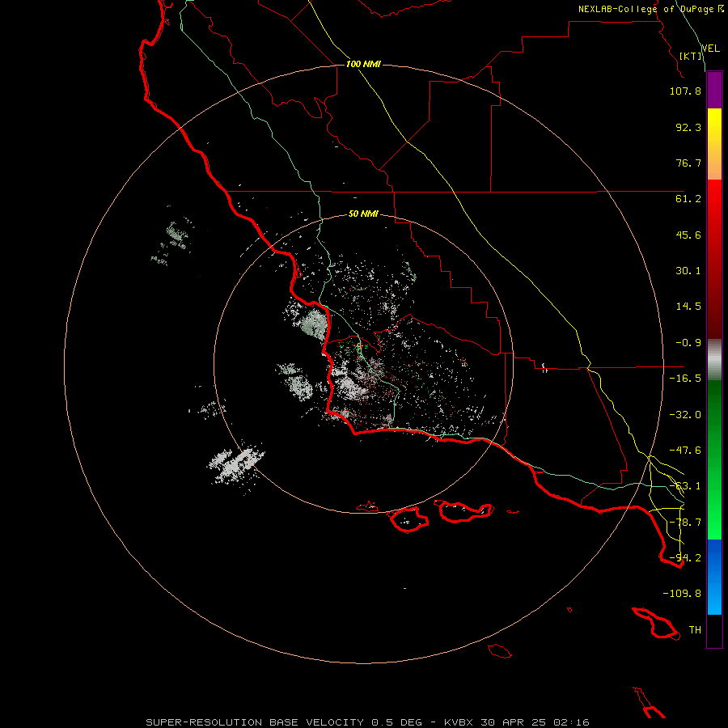Click the 61.2 velocity scale value
The image size is (728, 728).
point(688,199)
